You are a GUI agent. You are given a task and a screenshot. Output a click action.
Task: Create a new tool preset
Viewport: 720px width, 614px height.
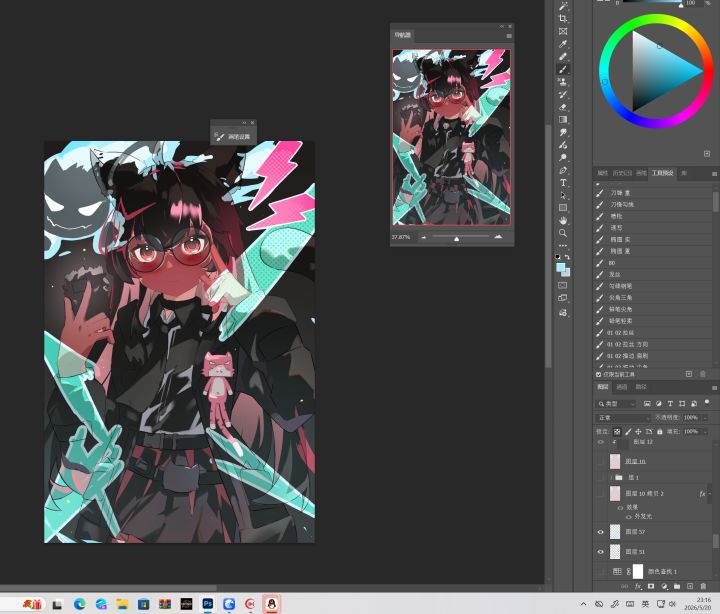click(689, 374)
